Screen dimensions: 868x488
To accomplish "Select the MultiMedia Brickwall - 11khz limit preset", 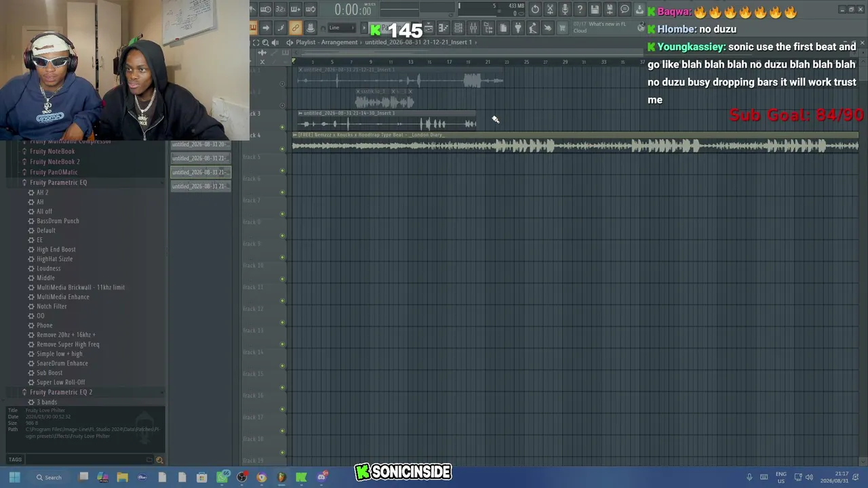I will [x=81, y=287].
